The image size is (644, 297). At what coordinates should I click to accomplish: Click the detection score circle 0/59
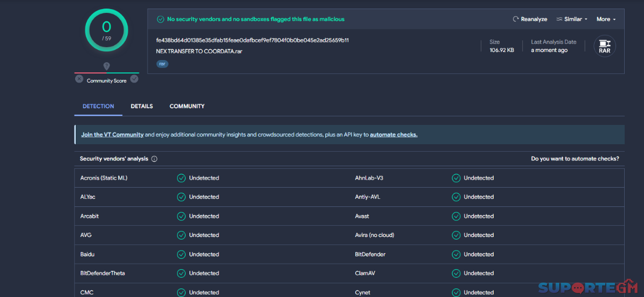[106, 30]
